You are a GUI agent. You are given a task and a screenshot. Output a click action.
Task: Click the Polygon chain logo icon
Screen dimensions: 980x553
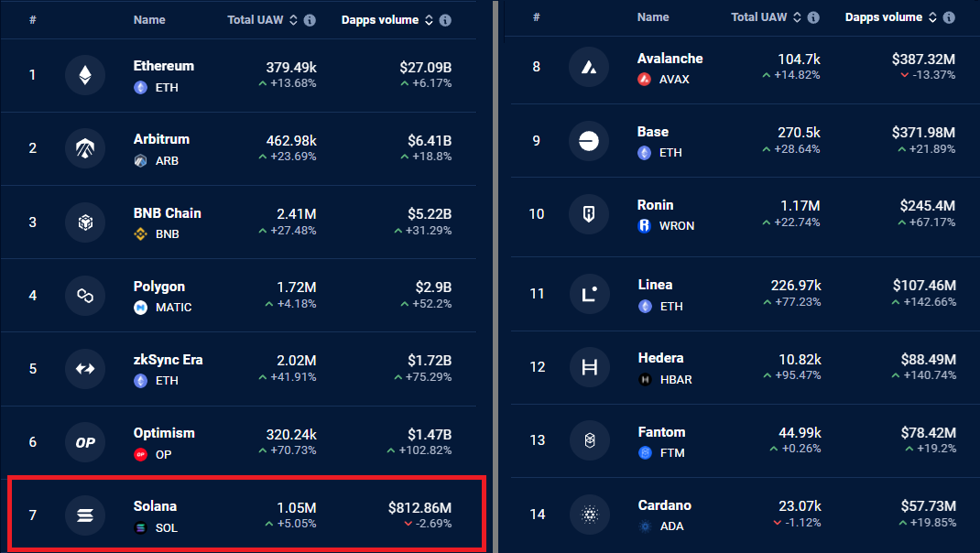click(85, 295)
